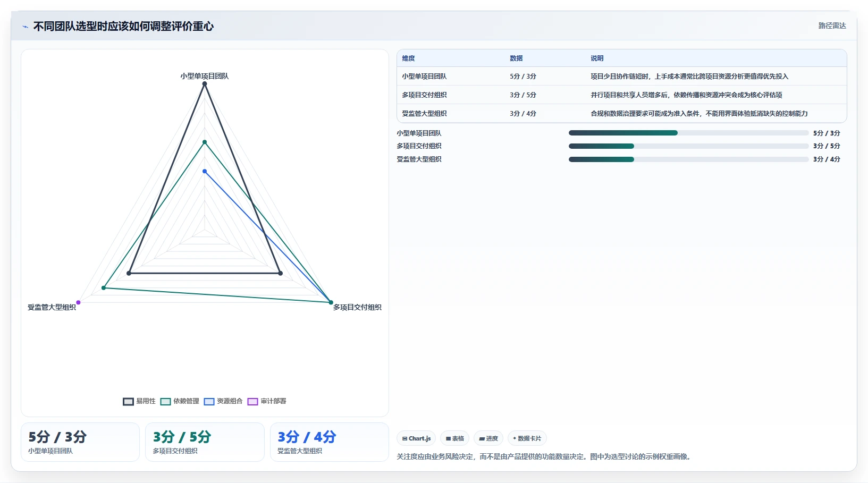Viewport: 868px width, 483px height.
Task: Click description starting with 项目少且协作链短时
Action: [689, 77]
